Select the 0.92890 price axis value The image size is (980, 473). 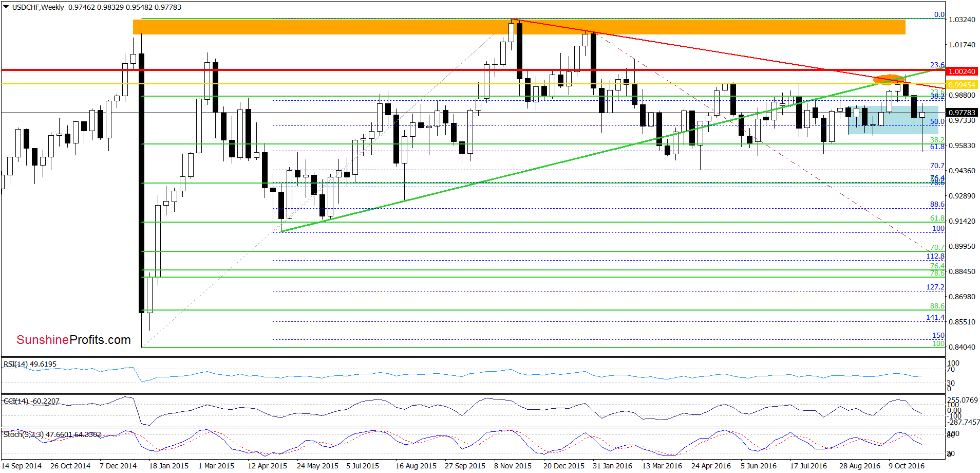(962, 196)
